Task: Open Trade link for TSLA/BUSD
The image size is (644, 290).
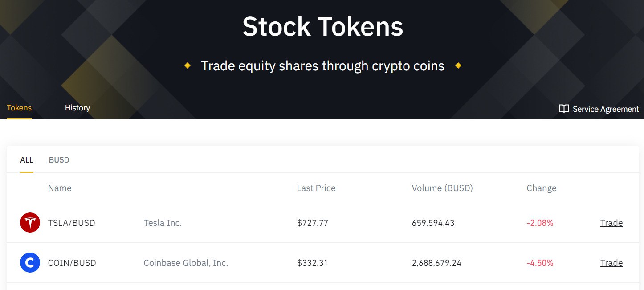Action: click(611, 223)
